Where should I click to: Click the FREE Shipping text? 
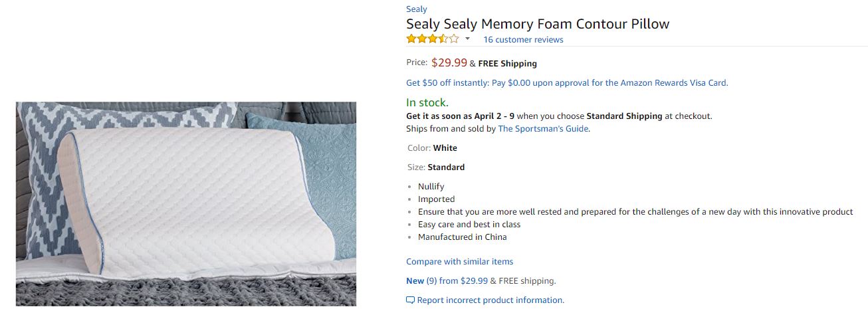coord(507,64)
